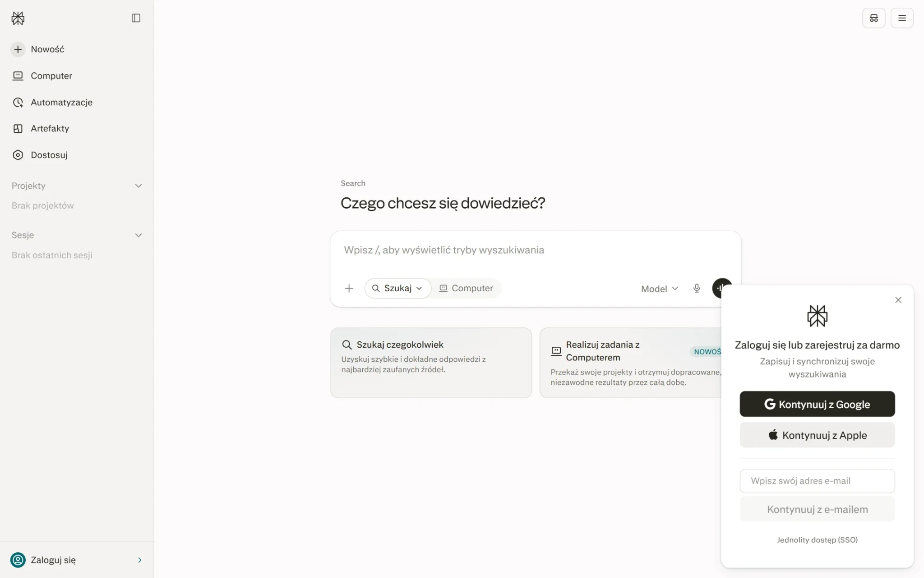Click the Brak ostatnich sesji text
Image resolution: width=924 pixels, height=578 pixels.
tap(52, 255)
